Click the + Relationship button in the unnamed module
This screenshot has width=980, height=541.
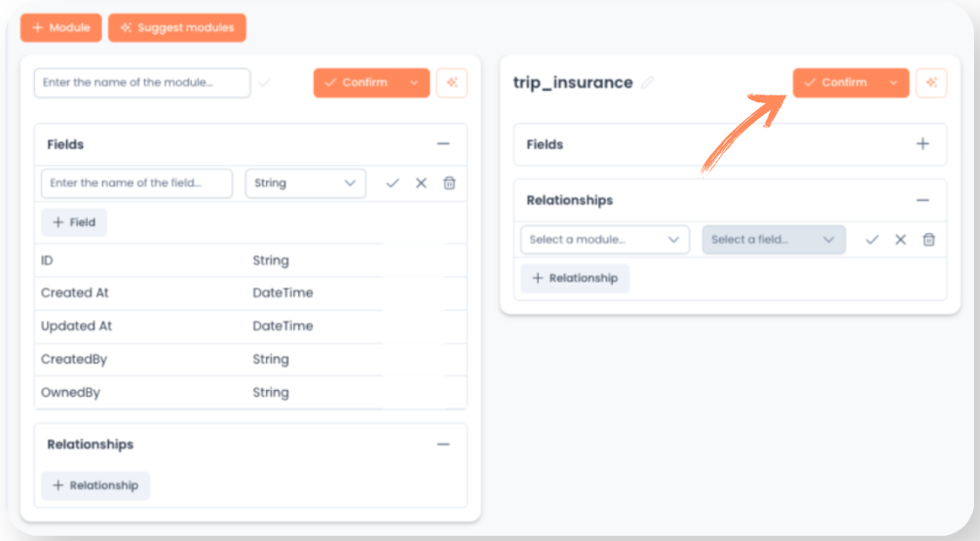[95, 485]
